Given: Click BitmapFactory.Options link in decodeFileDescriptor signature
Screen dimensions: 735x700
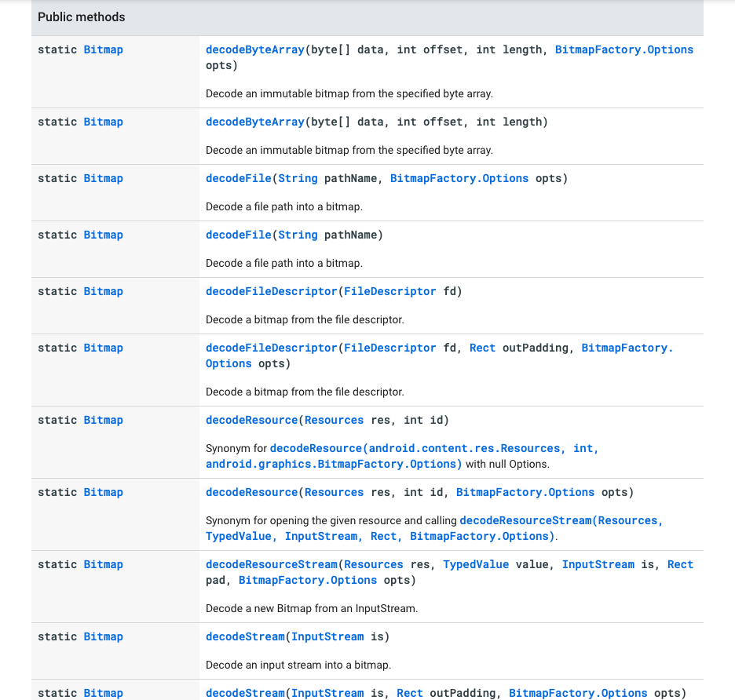Looking at the screenshot, I should coord(627,348).
